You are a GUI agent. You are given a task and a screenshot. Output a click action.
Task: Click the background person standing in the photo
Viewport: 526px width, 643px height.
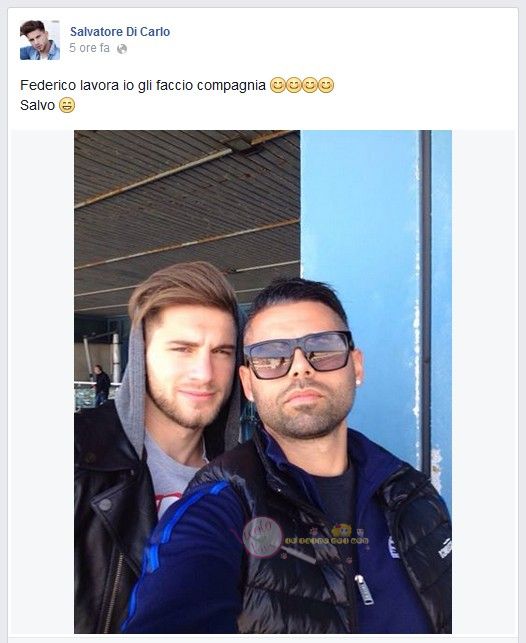click(101, 385)
